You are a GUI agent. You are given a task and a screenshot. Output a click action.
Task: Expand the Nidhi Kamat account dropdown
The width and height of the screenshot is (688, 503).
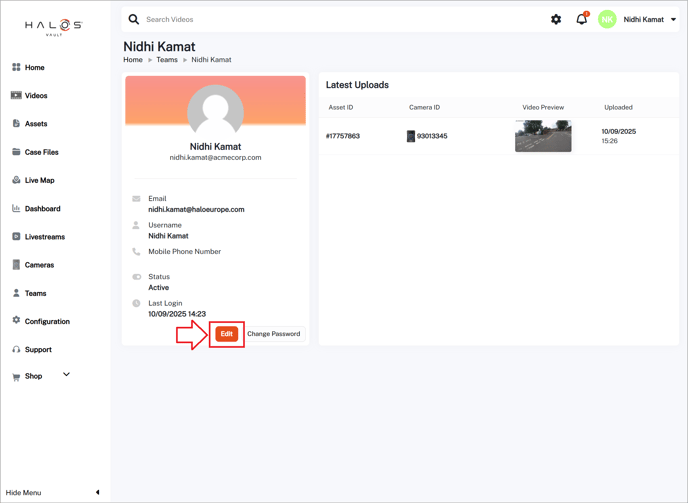coord(673,20)
